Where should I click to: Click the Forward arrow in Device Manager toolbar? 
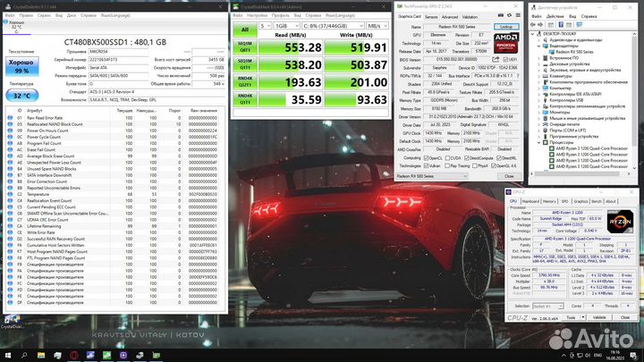541,25
